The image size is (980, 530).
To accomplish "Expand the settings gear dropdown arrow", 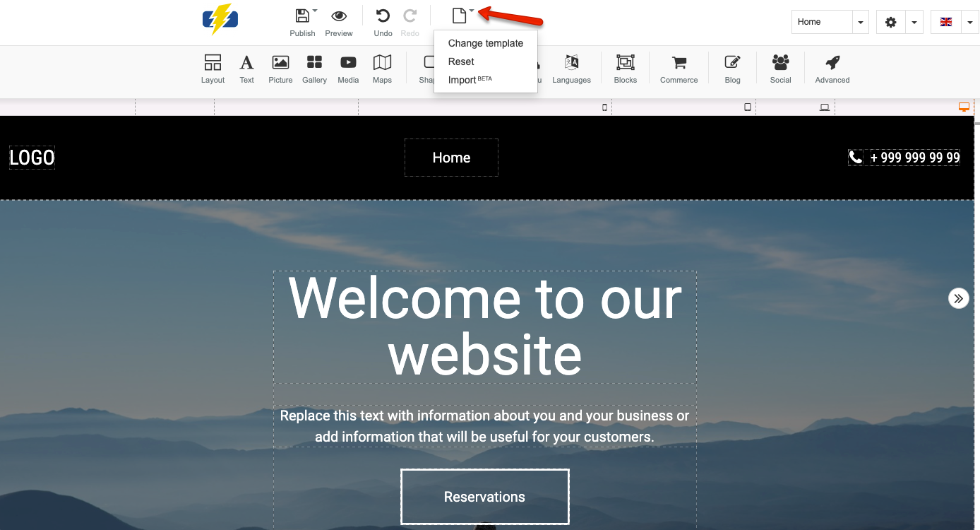I will (x=914, y=22).
